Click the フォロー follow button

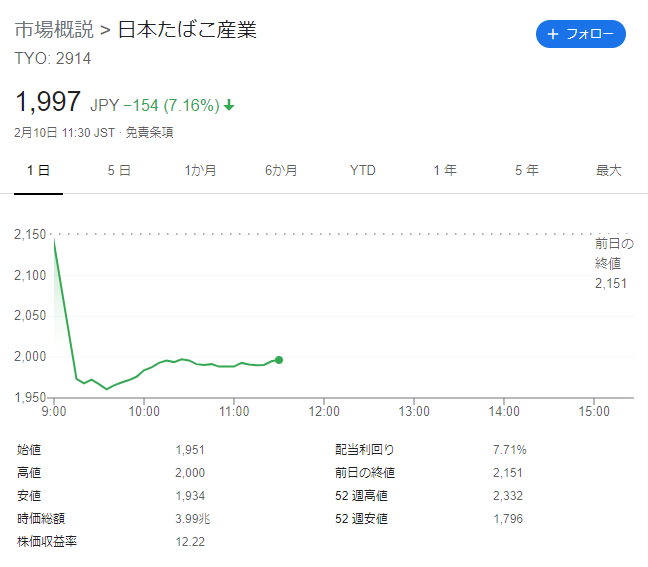(x=581, y=34)
